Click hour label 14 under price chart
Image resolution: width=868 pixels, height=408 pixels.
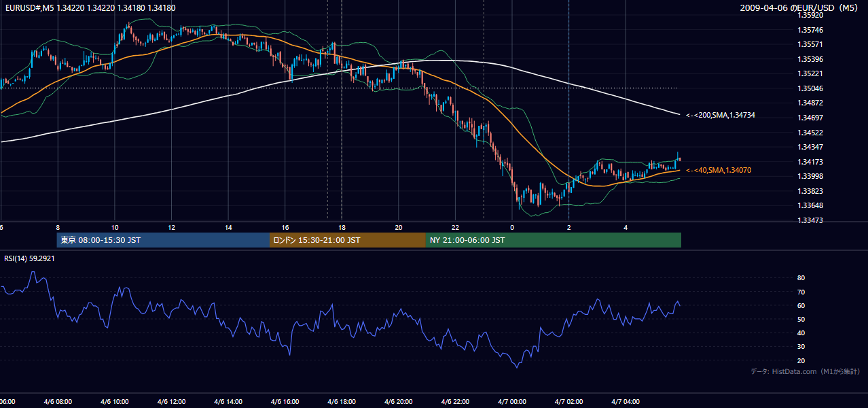click(x=228, y=227)
